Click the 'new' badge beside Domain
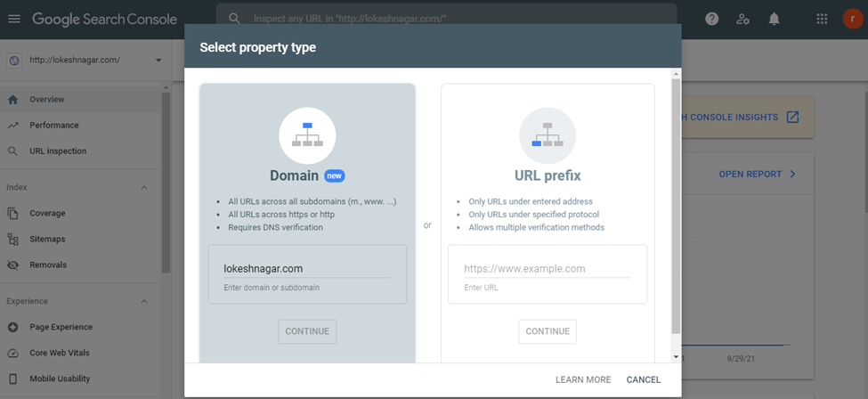This screenshot has width=868, height=399. [335, 175]
